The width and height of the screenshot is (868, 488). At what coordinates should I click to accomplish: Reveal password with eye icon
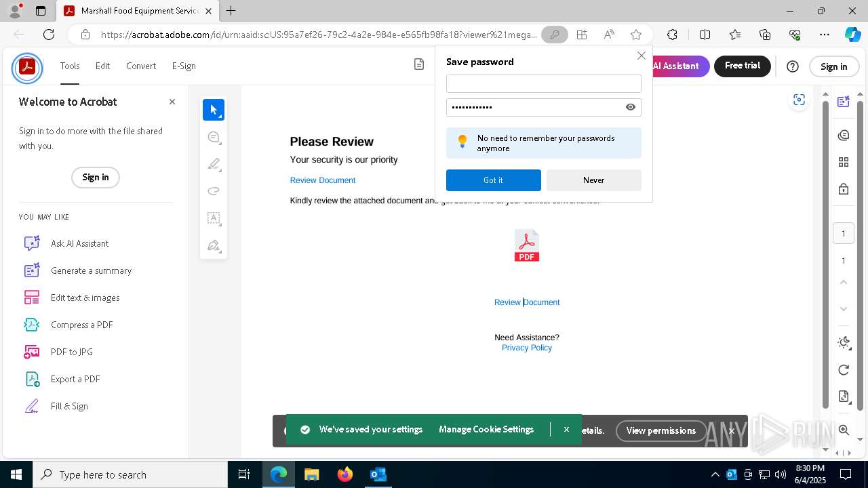coord(631,107)
